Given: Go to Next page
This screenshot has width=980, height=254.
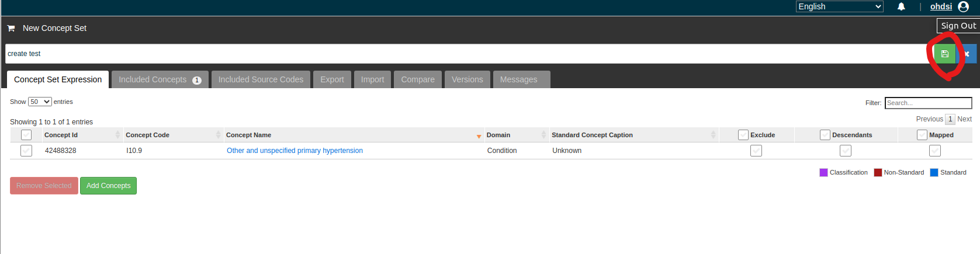Looking at the screenshot, I should click(x=964, y=119).
